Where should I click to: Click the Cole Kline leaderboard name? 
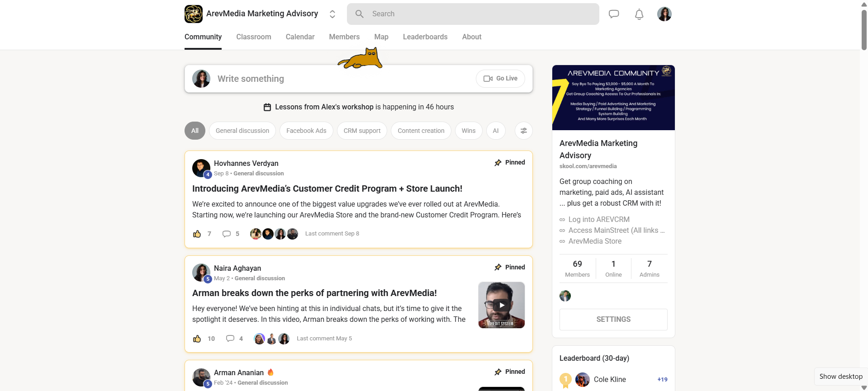610,380
